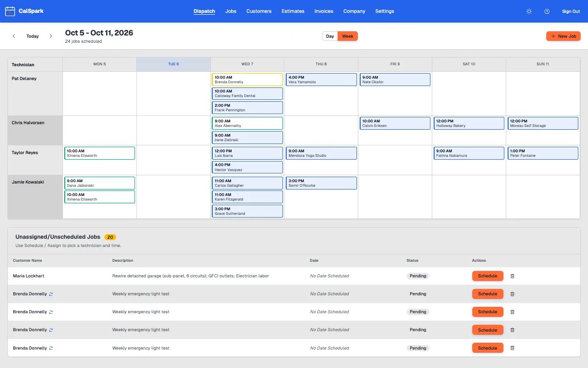Screen dimensions: 588x368
Task: Click technician name Taylor Reyes
Action: (x=25, y=153)
